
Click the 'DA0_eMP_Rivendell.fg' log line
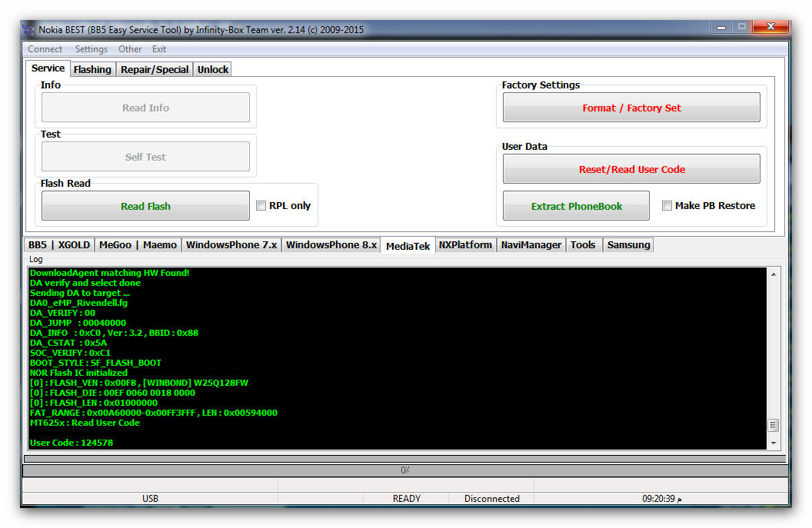pyautogui.click(x=78, y=302)
